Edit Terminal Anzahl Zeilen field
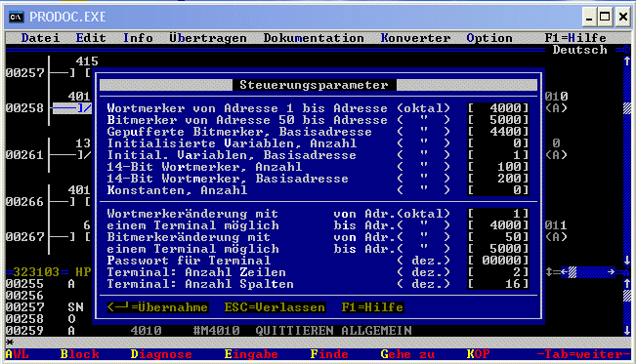 [498, 272]
